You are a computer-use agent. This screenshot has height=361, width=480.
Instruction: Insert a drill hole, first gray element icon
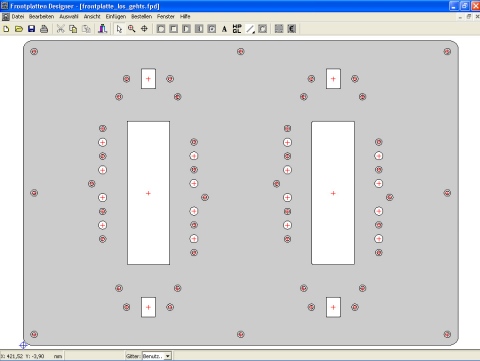[x=161, y=29]
